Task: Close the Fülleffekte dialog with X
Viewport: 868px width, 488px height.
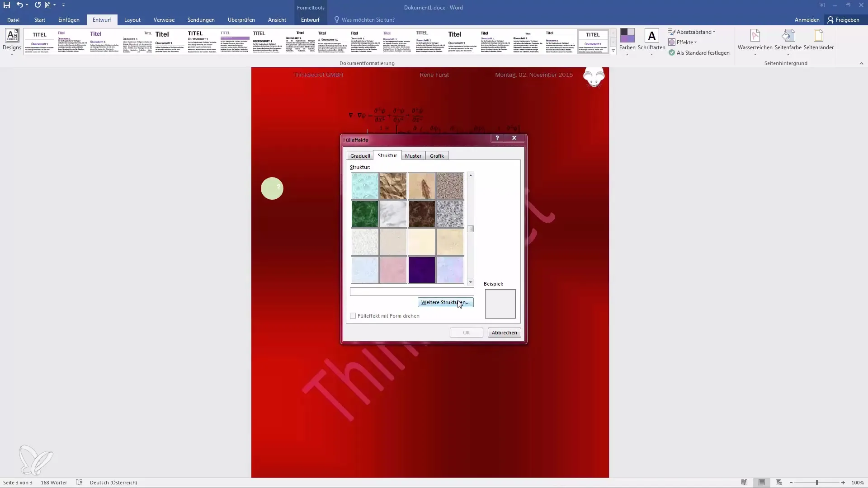Action: (514, 138)
